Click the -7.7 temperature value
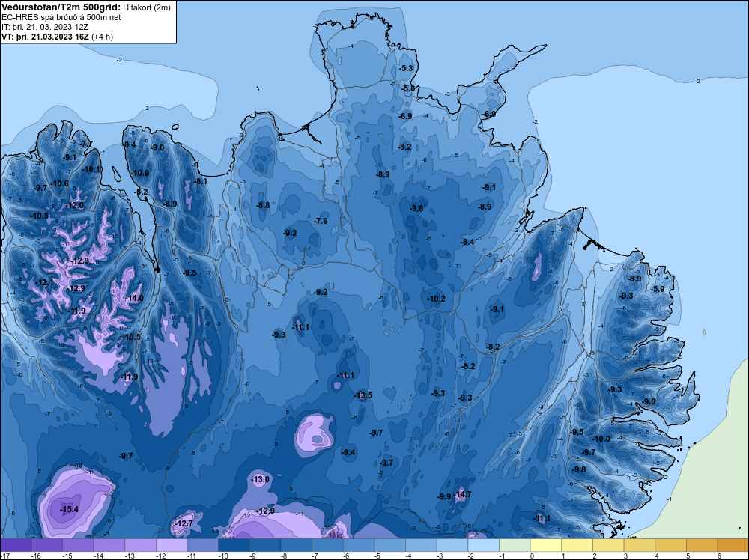The width and height of the screenshot is (749, 560). pyautogui.click(x=86, y=144)
